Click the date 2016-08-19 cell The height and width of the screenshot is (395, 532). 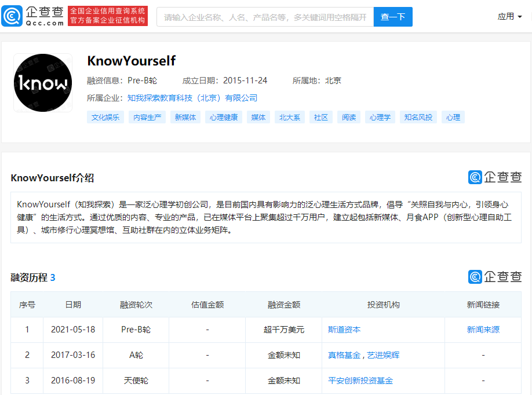click(x=73, y=381)
